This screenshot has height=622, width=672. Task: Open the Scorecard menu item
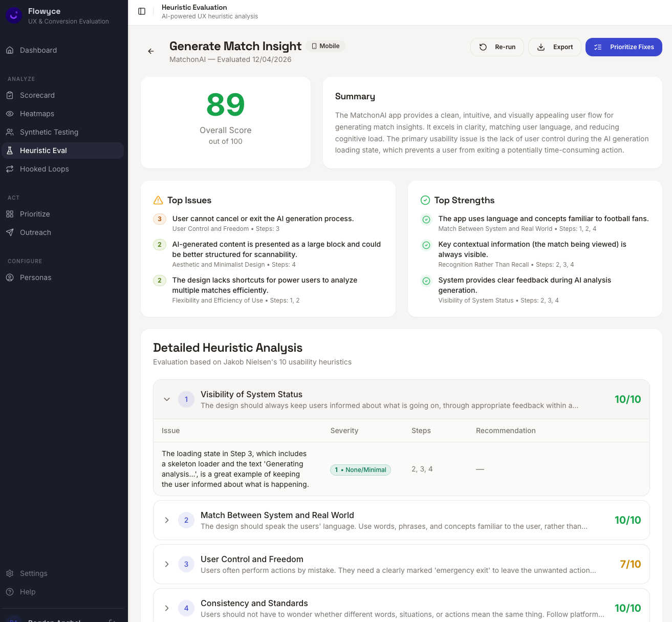(62, 95)
